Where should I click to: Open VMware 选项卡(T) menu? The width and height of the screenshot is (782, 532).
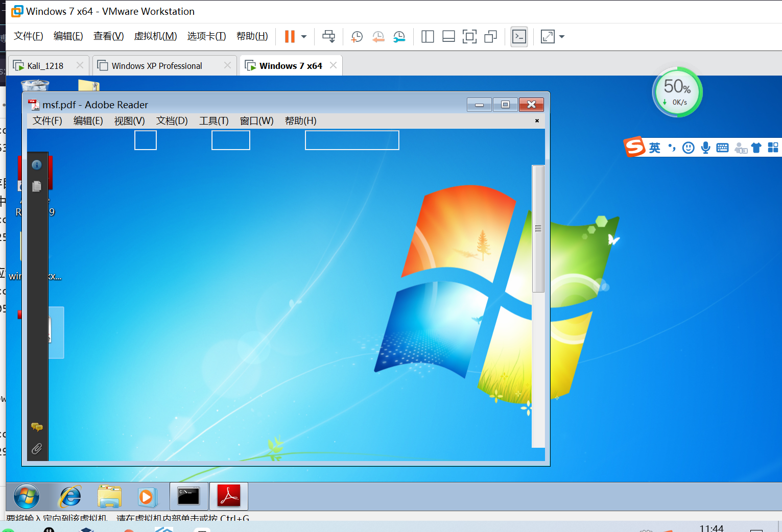pyautogui.click(x=206, y=36)
